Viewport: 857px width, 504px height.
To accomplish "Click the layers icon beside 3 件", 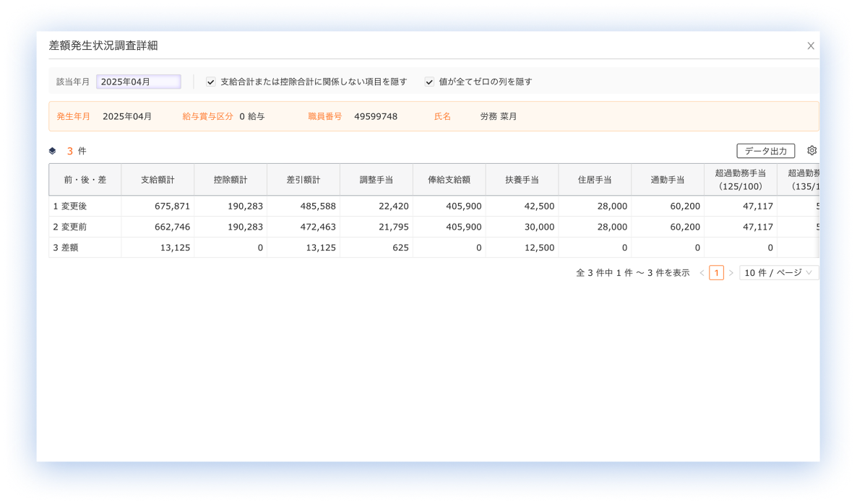I will coord(53,151).
